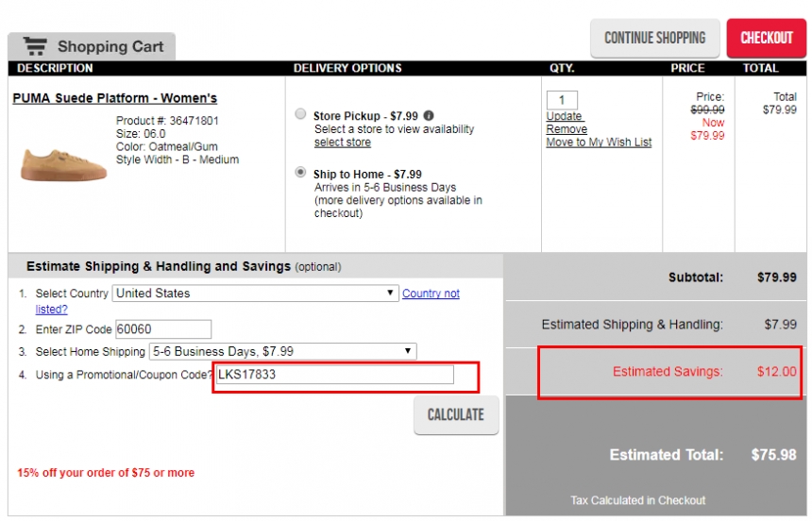This screenshot has width=812, height=521.
Task: Click the '15% off your order of $75 or more' text
Action: click(x=106, y=473)
